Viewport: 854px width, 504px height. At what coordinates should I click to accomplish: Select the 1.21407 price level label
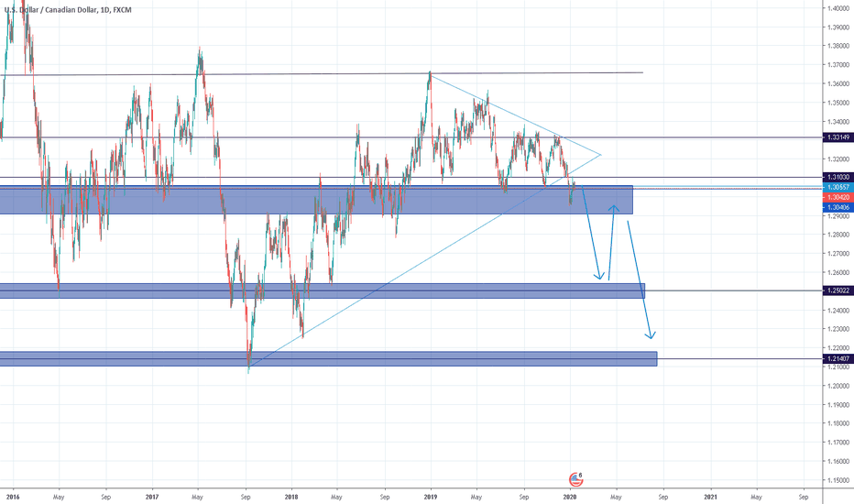pos(835,358)
